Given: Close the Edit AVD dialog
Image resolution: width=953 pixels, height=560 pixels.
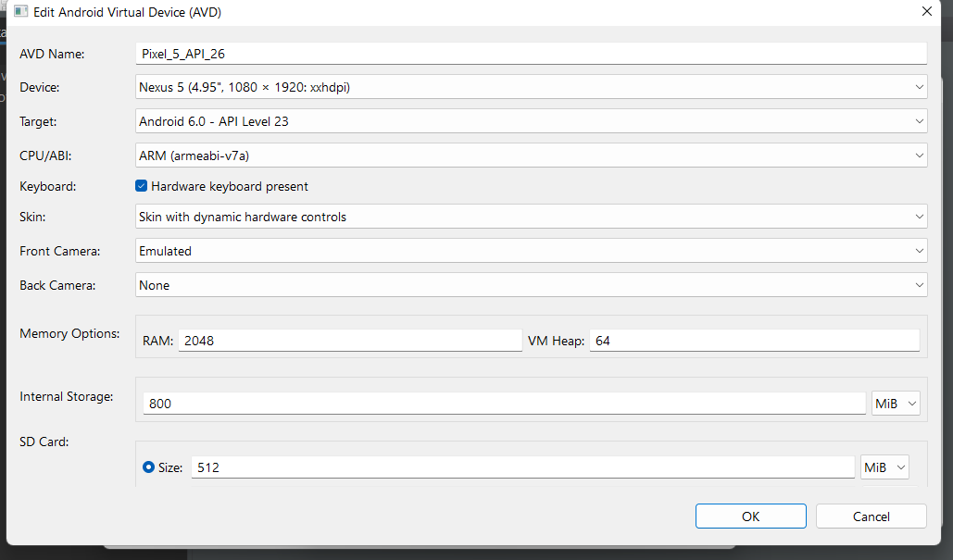Looking at the screenshot, I should (x=927, y=11).
